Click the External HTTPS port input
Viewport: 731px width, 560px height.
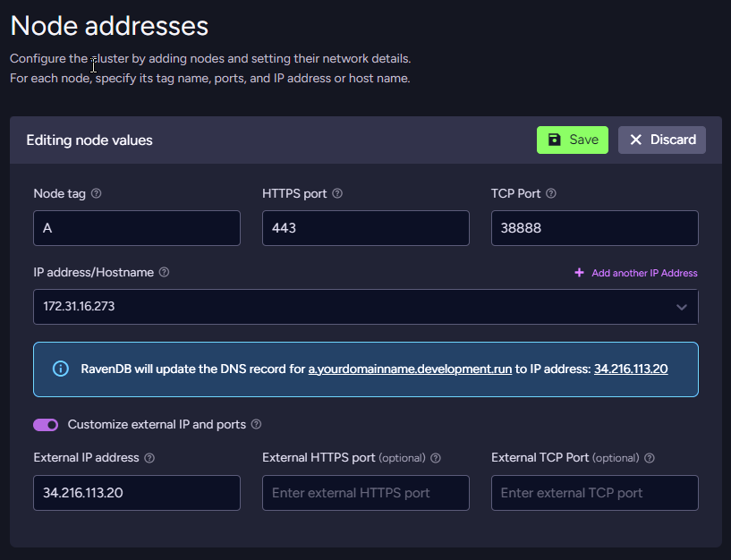(365, 493)
